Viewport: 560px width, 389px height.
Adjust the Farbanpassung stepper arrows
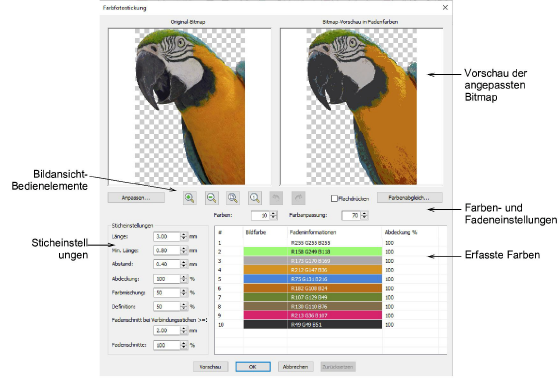pos(364,215)
